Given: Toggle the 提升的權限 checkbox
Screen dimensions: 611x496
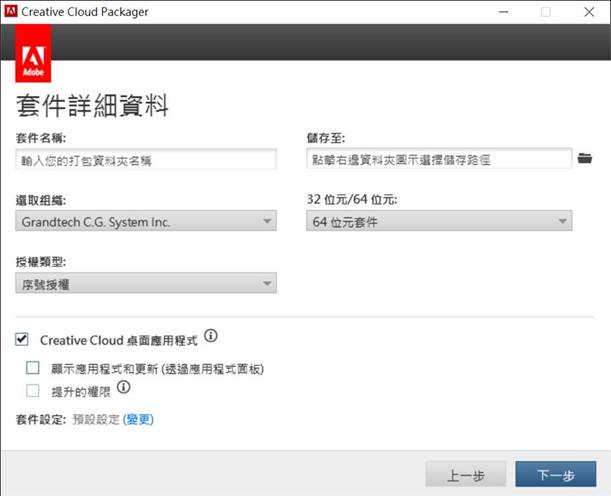Looking at the screenshot, I should (x=33, y=391).
